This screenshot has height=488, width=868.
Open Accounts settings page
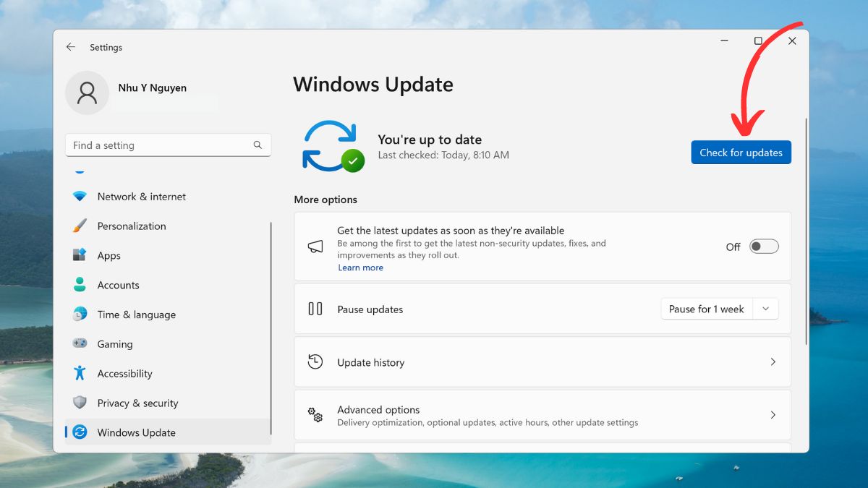click(x=167, y=285)
